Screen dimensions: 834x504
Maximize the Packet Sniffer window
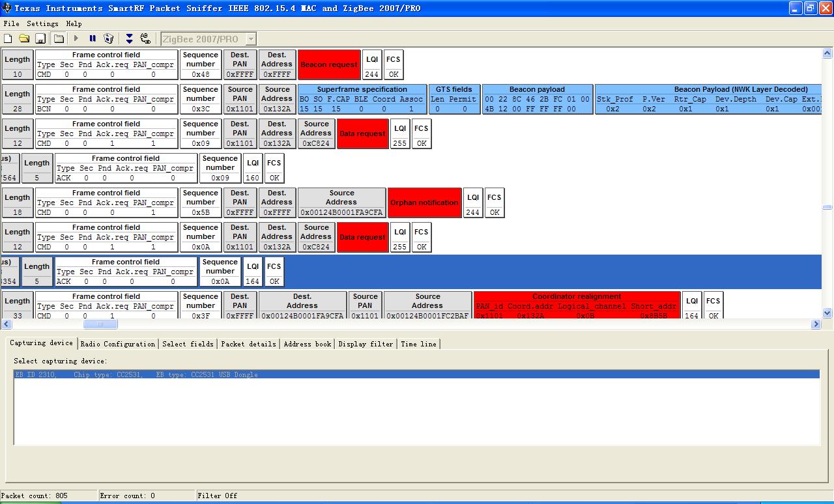(x=811, y=8)
